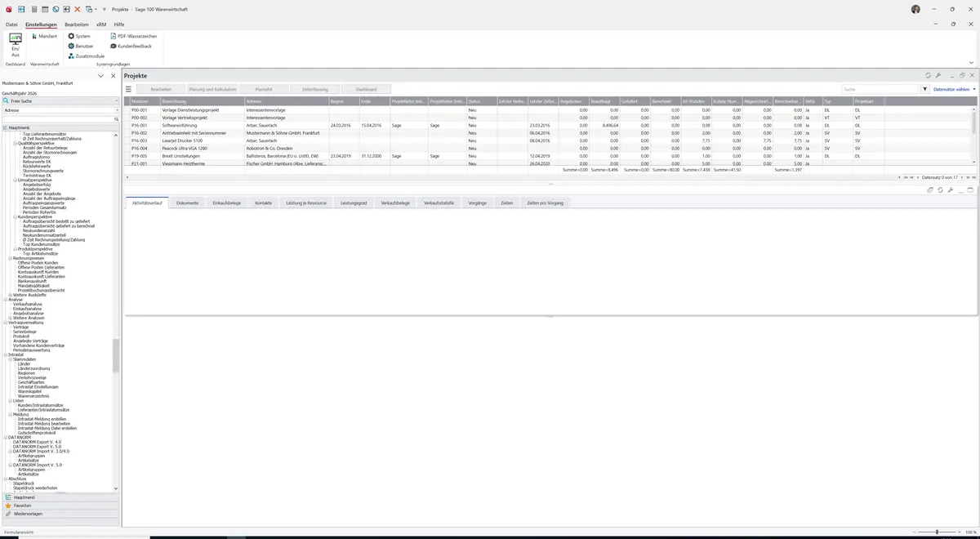
Task: Click the Dashboard Ein/Aus monitor icon
Action: click(x=16, y=39)
